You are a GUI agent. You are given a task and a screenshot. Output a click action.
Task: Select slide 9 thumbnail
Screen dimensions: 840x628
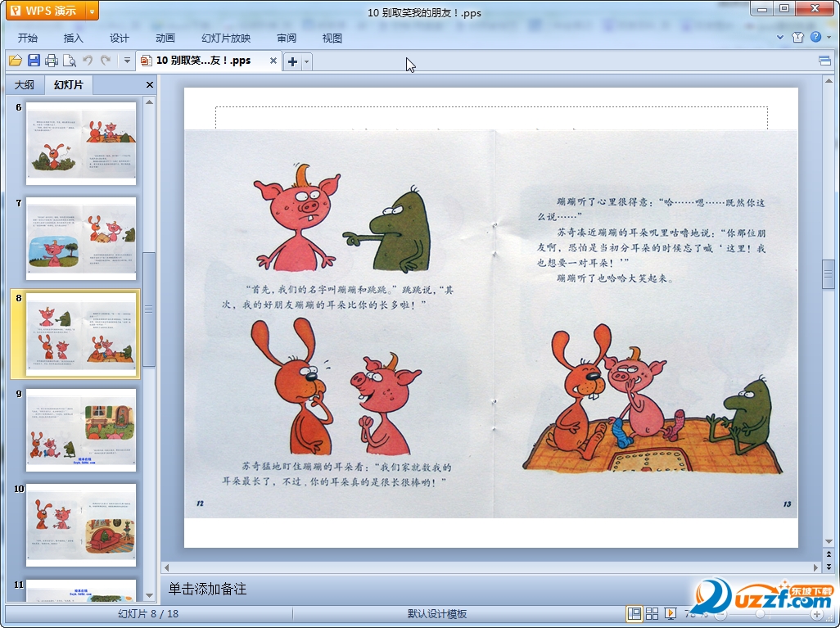click(81, 430)
